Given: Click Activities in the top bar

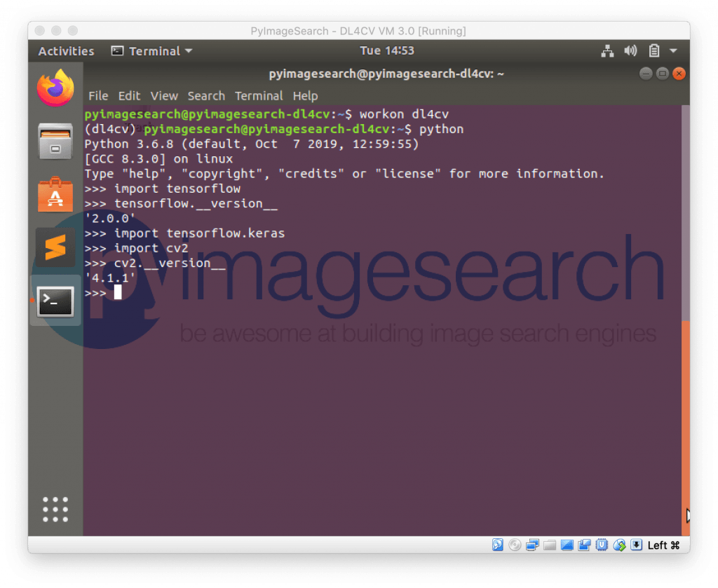Looking at the screenshot, I should tap(65, 50).
